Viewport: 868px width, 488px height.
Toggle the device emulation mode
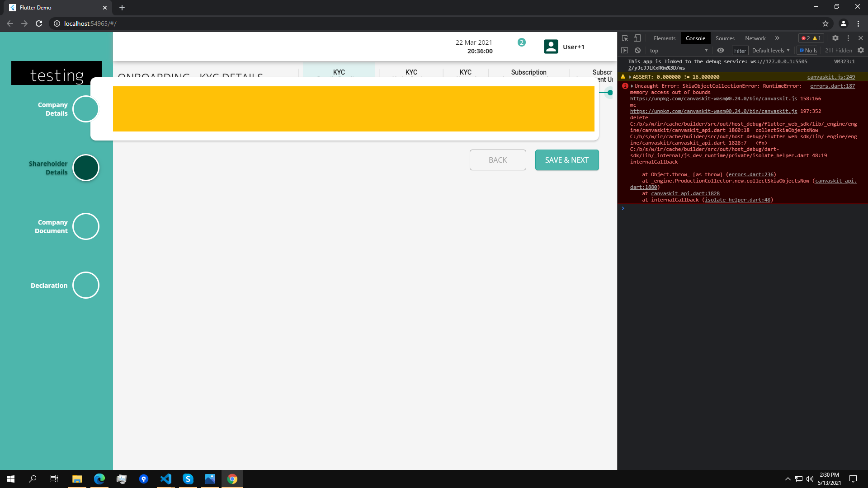(638, 38)
